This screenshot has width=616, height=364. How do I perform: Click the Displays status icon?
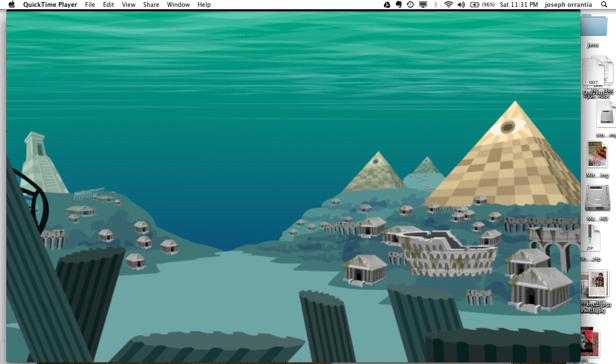coord(423,5)
